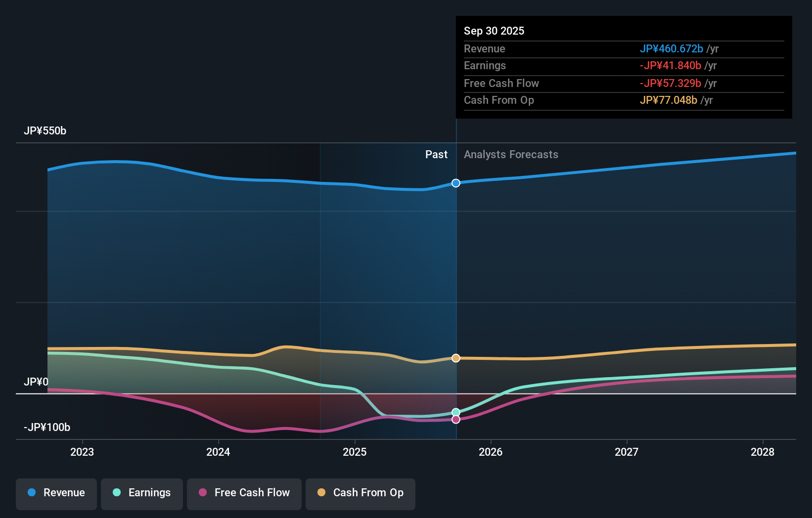Screen dimensions: 812x518
Task: Click the orange Cash From Op legend dot
Action: coord(322,493)
